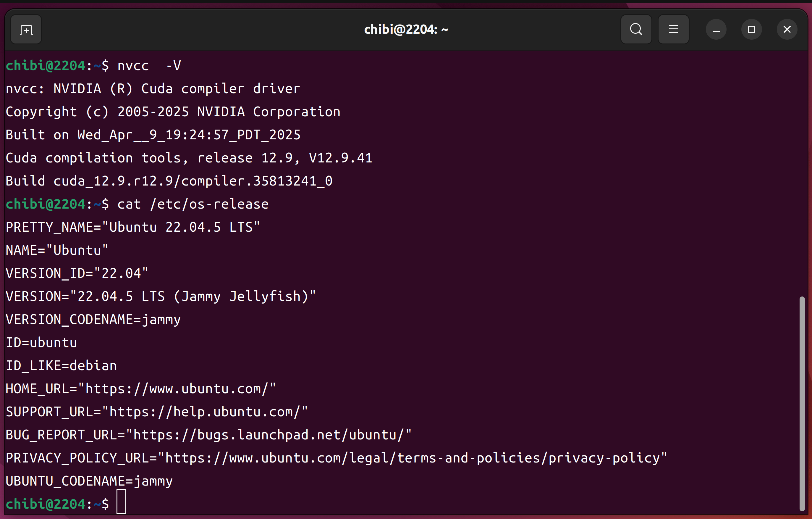This screenshot has height=519, width=812.
Task: Click the V12.9.41 version text
Action: pyautogui.click(x=340, y=158)
